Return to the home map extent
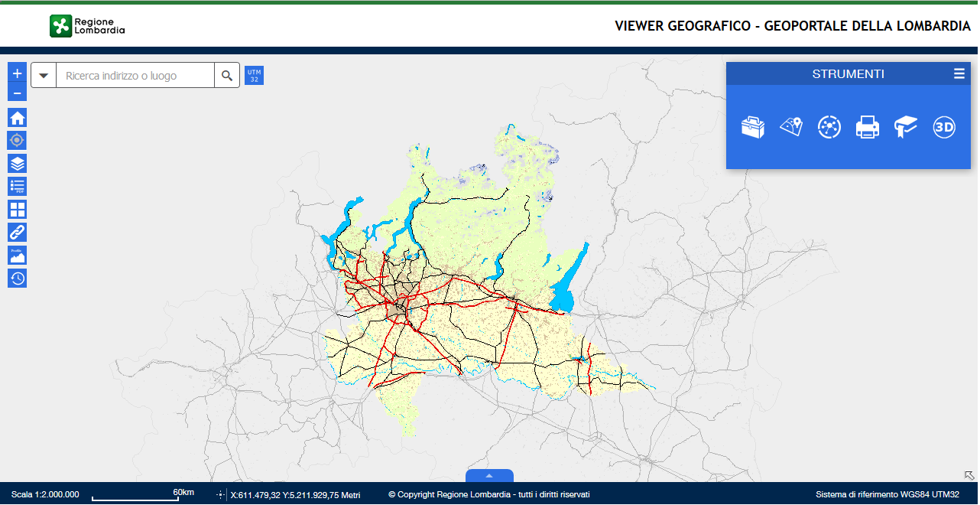This screenshot has width=980, height=505. tap(17, 118)
